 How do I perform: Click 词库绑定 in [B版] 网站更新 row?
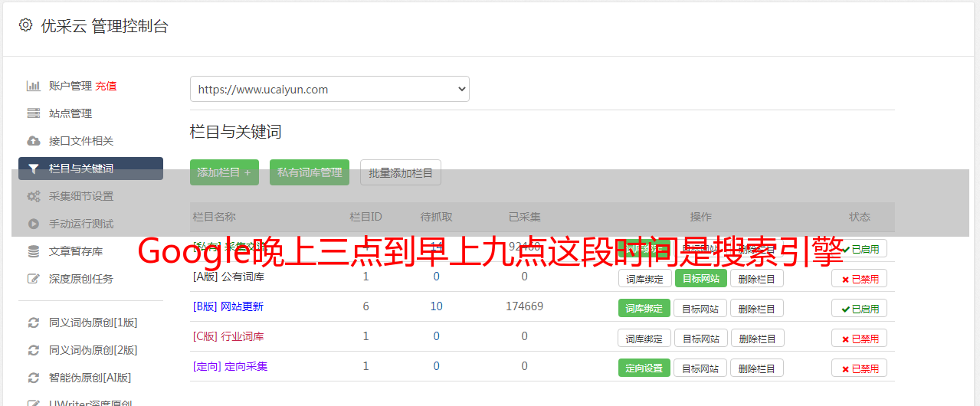point(644,308)
